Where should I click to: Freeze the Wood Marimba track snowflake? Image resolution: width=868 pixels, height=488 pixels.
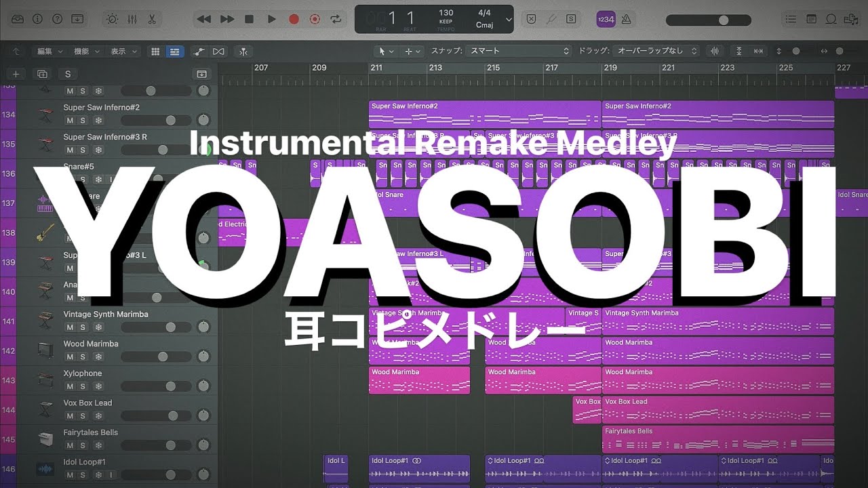click(98, 357)
